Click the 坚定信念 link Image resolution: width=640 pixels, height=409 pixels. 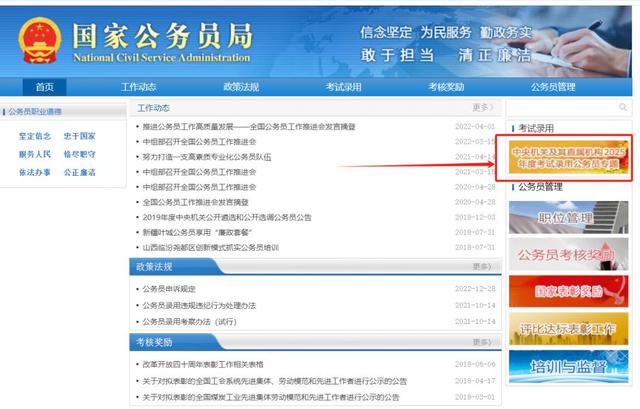click(x=35, y=136)
